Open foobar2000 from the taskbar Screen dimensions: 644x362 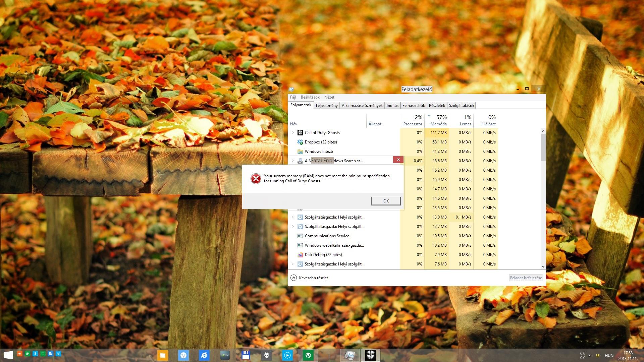[x=267, y=355]
